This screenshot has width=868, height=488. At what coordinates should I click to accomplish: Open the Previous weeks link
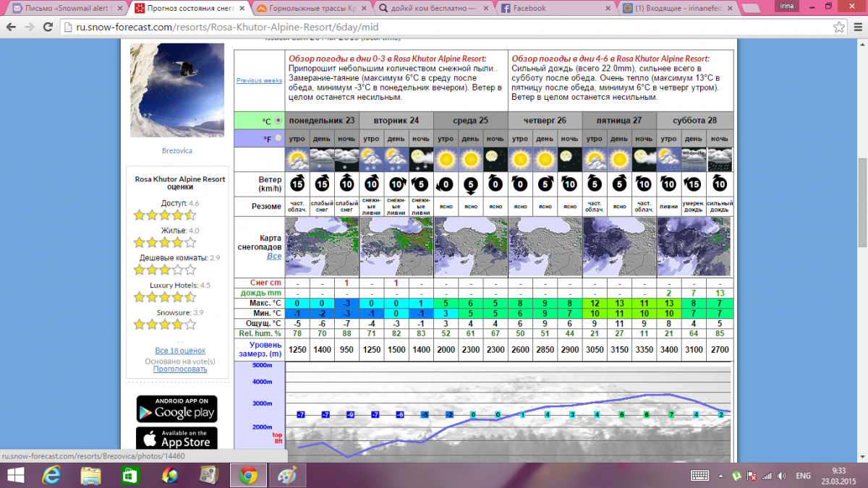[259, 80]
